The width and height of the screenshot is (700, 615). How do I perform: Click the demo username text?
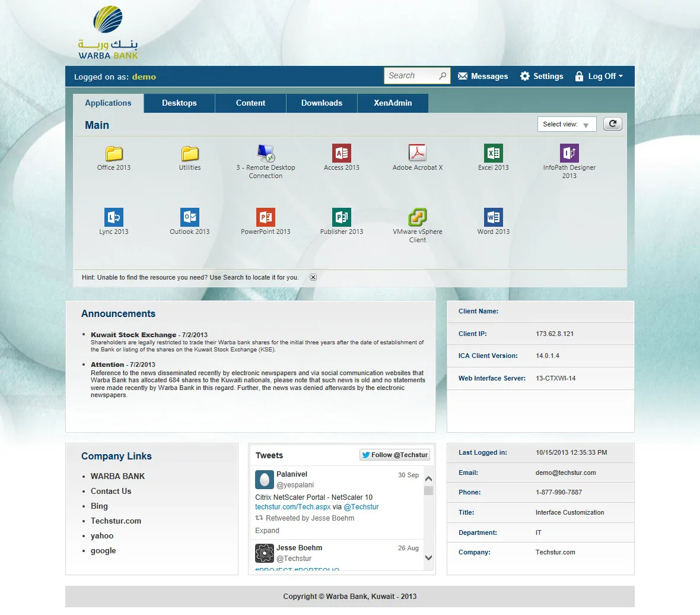[144, 77]
